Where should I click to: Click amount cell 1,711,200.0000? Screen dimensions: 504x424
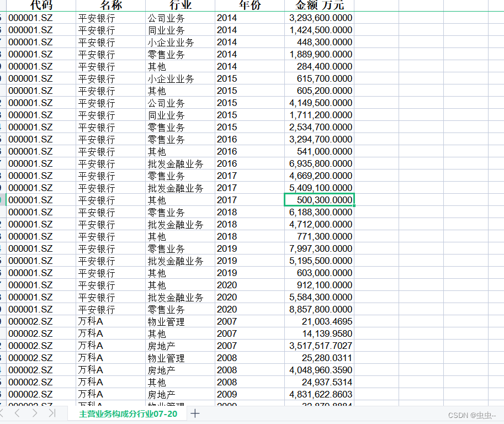pos(320,115)
